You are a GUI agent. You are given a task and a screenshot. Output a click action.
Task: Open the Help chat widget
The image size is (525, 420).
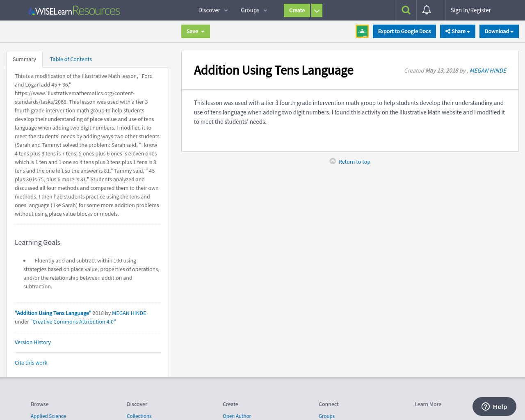(494, 406)
